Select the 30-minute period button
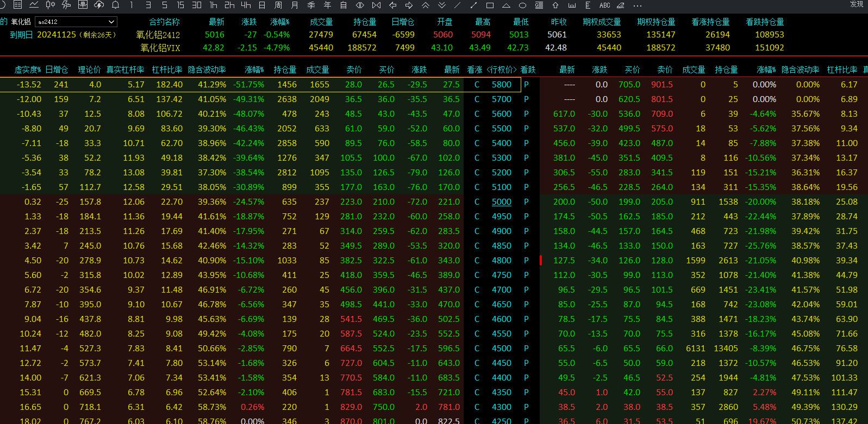 coord(197,5)
